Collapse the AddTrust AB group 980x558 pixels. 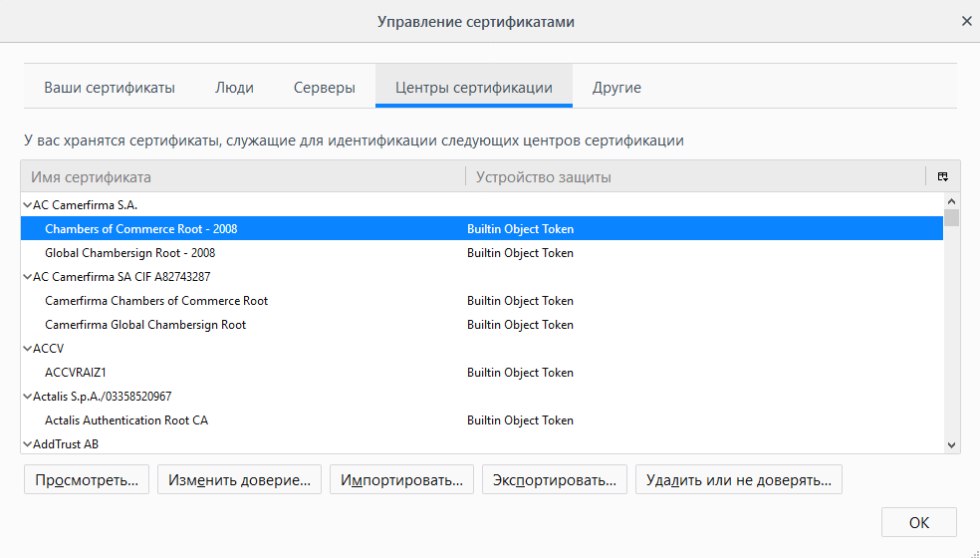pos(28,444)
